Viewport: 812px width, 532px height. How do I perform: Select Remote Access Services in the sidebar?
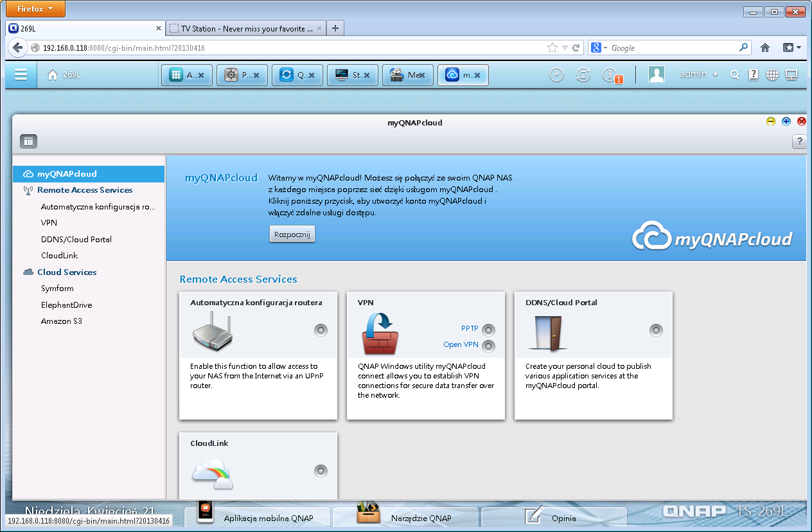click(x=85, y=190)
